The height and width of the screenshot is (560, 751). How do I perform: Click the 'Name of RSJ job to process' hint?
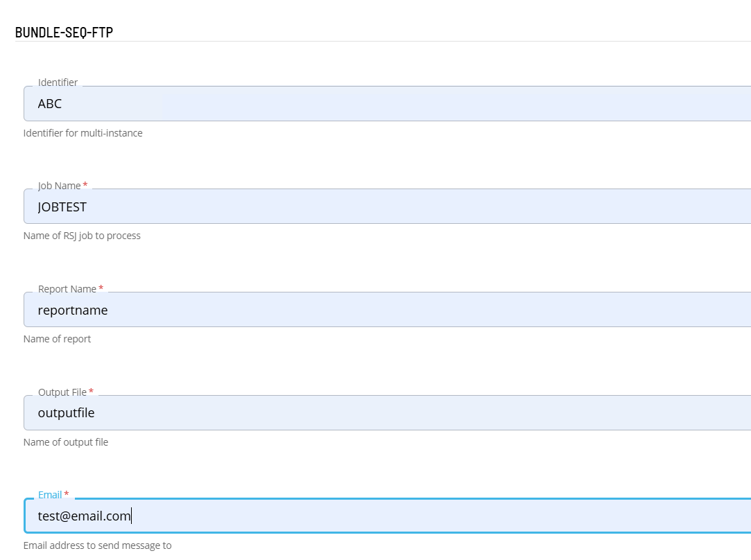82,236
